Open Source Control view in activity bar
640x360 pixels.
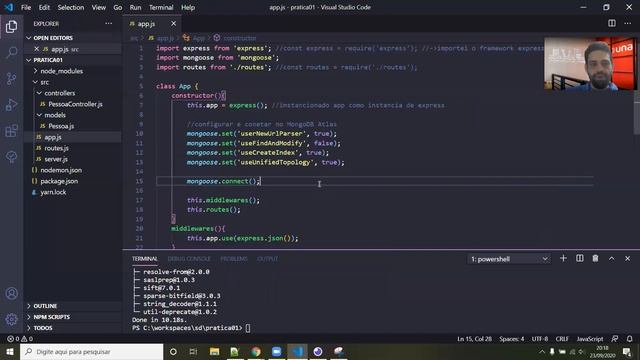click(11, 78)
